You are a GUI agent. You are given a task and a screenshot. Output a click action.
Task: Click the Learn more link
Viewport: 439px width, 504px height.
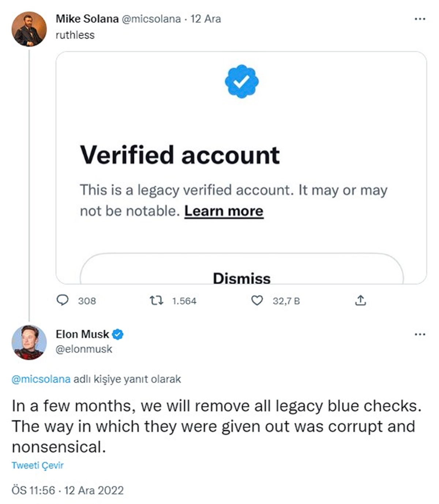point(224,211)
